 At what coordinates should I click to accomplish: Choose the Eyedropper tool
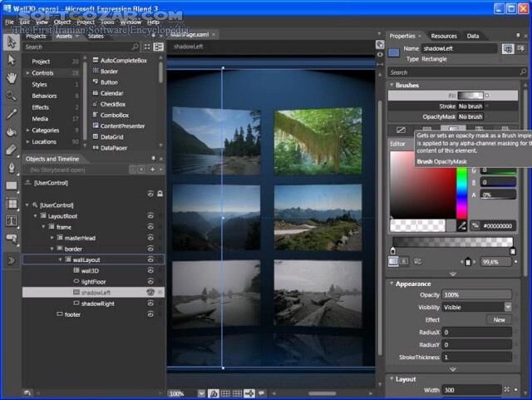(x=11, y=114)
